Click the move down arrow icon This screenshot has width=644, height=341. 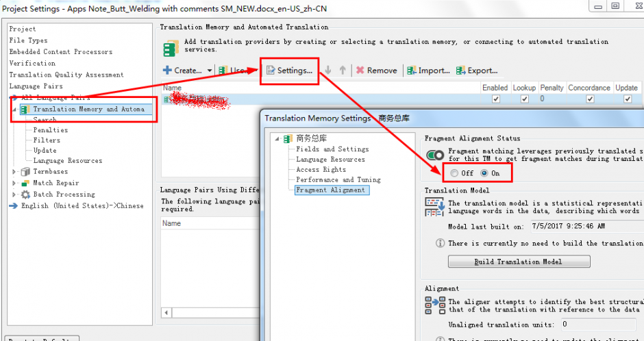(x=329, y=71)
